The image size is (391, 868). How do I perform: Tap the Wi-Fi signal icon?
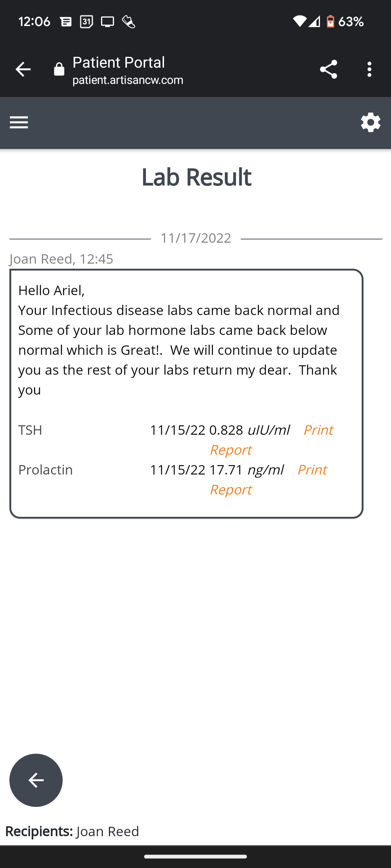tap(299, 22)
